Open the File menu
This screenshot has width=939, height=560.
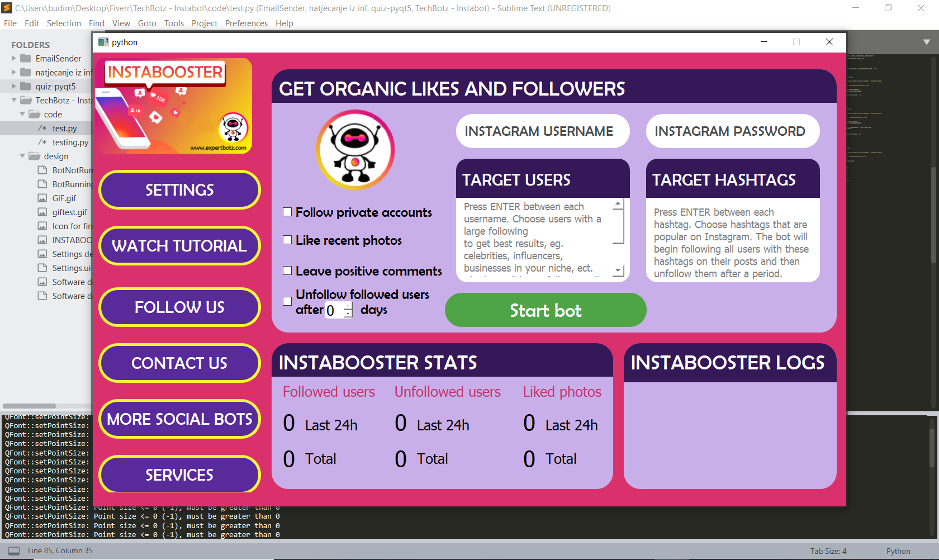(x=10, y=23)
